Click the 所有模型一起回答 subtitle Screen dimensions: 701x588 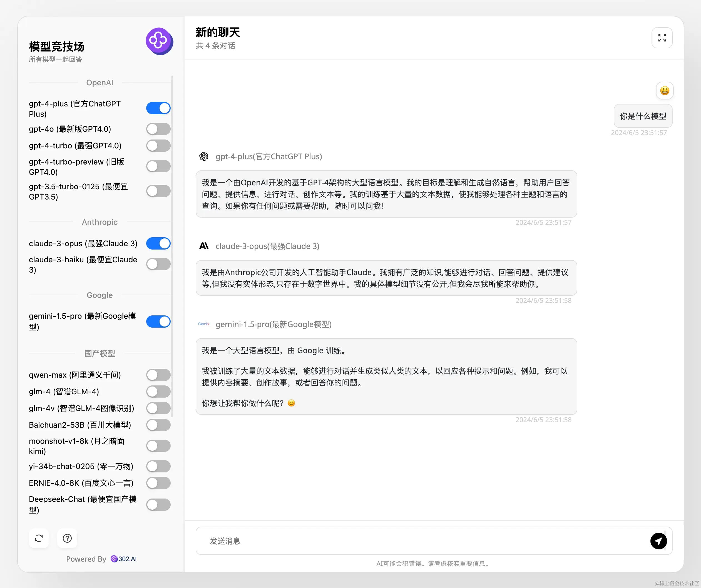click(x=55, y=59)
